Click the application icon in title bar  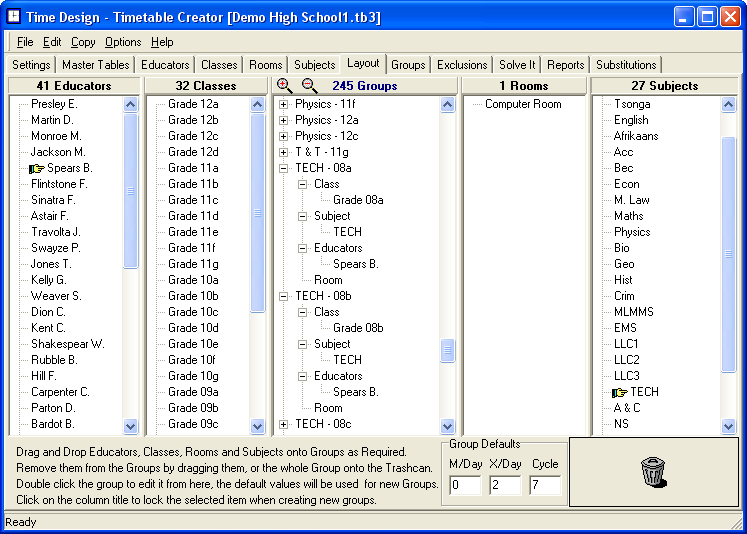[x=15, y=17]
